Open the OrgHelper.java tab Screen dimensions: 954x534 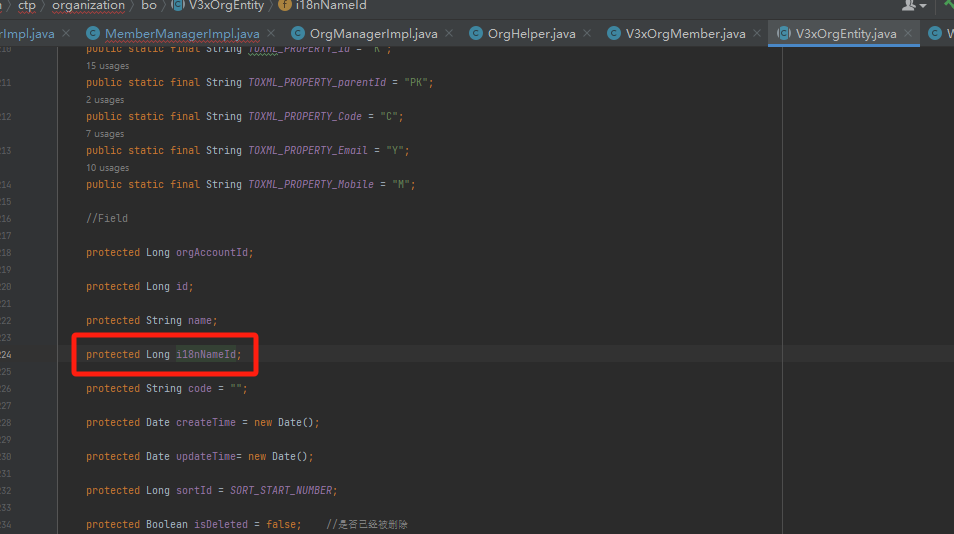[x=531, y=33]
